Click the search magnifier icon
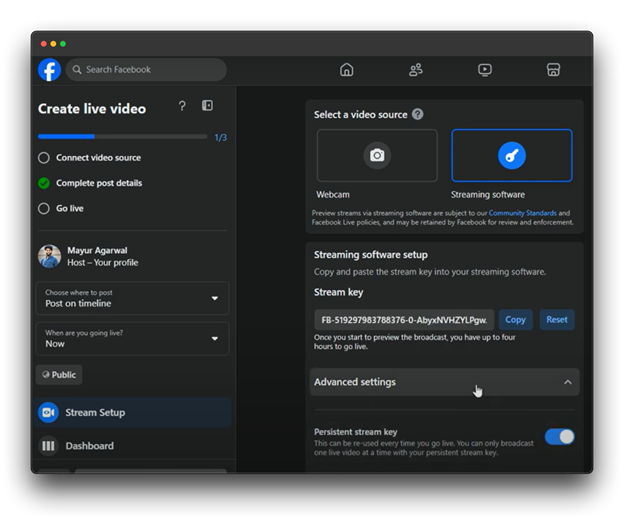624x520 pixels. [x=77, y=70]
